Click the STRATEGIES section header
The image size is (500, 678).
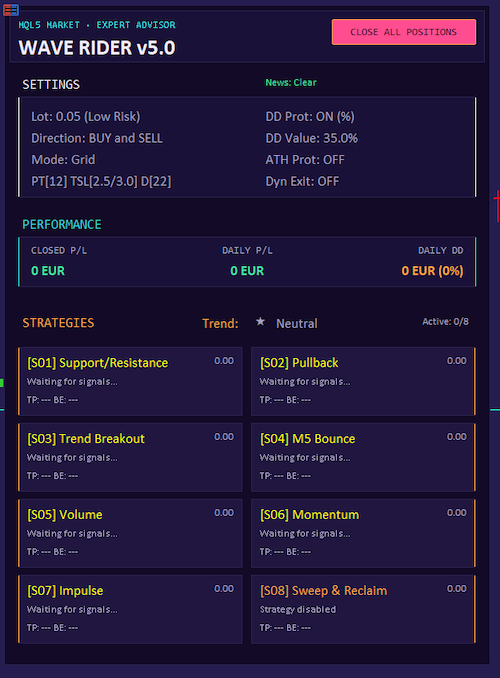coord(58,323)
